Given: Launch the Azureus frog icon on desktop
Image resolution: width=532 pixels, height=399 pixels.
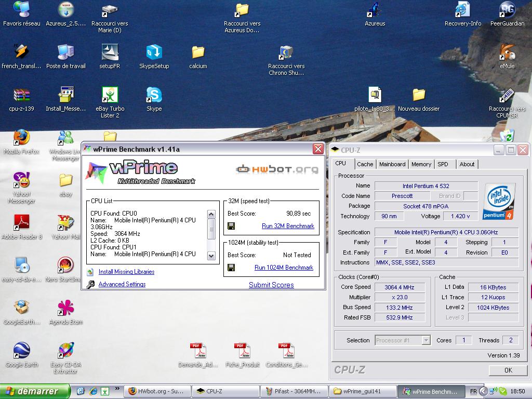Looking at the screenshot, I should (x=375, y=14).
